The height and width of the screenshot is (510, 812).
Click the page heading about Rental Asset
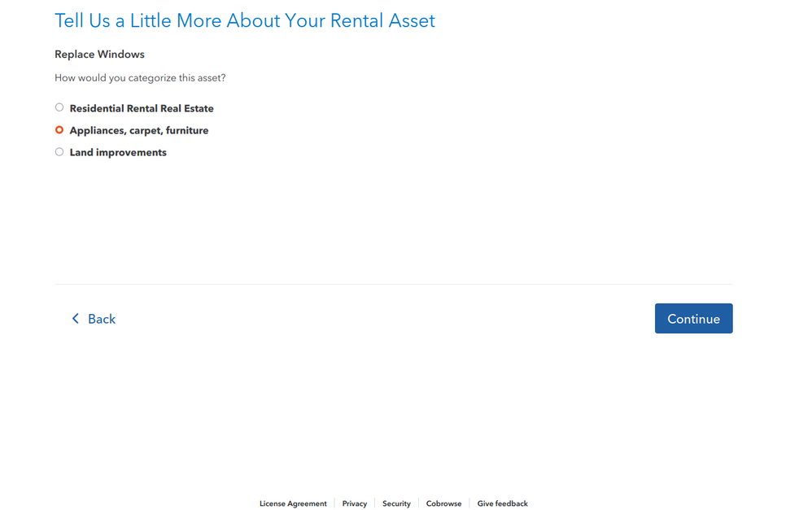coord(245,20)
